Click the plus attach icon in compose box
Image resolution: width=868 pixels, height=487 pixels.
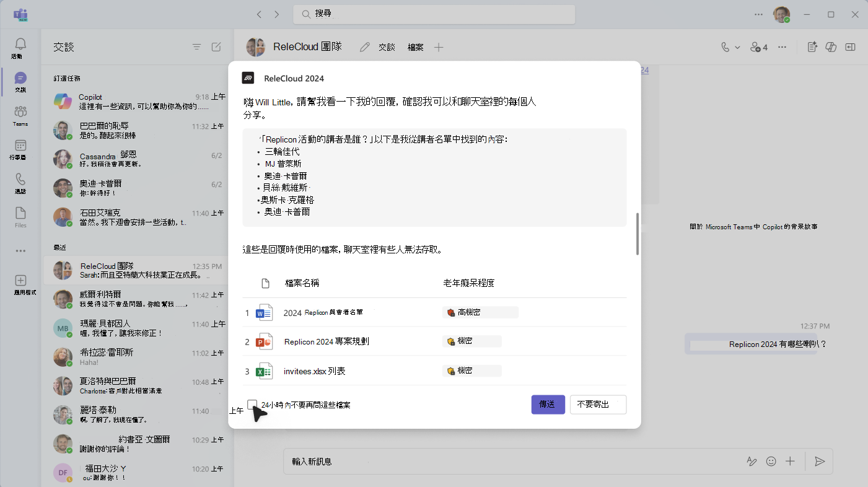(790, 462)
